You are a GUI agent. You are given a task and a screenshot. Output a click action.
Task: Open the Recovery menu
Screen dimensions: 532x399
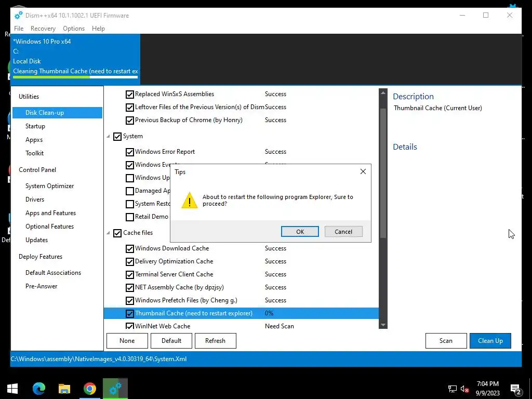[x=43, y=29]
